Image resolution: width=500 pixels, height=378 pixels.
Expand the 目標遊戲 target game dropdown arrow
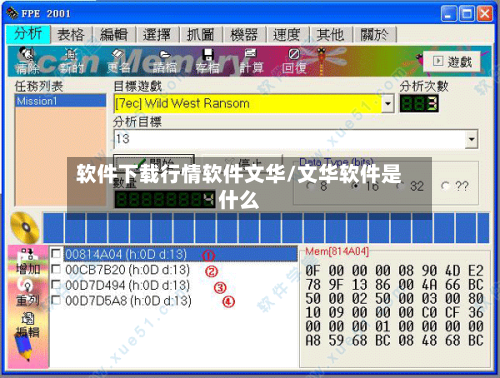tap(388, 104)
